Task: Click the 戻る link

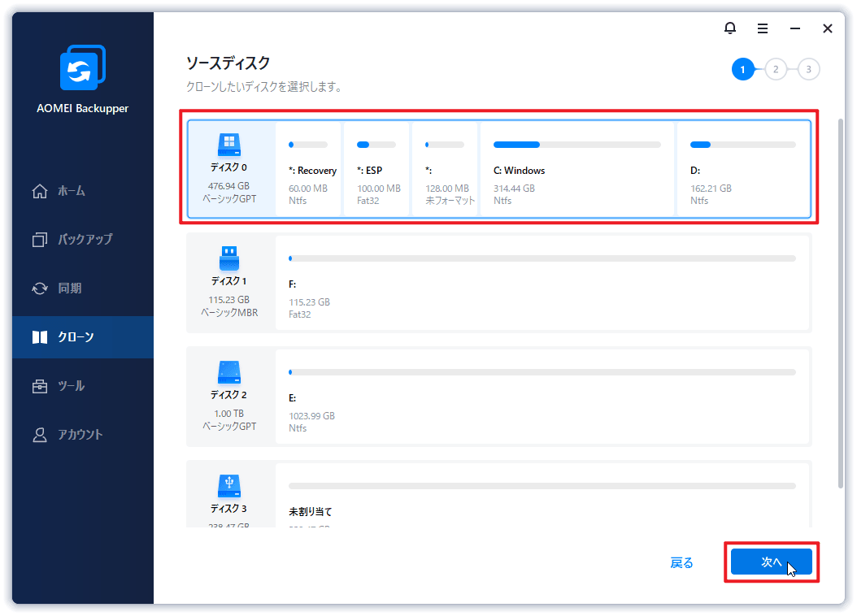Action: pos(681,562)
